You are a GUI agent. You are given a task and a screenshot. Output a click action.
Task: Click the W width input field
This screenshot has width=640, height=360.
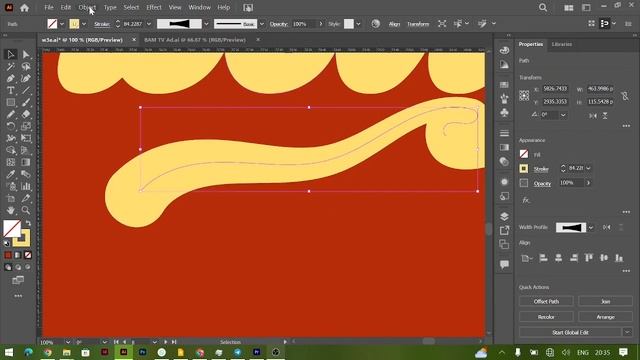point(600,89)
